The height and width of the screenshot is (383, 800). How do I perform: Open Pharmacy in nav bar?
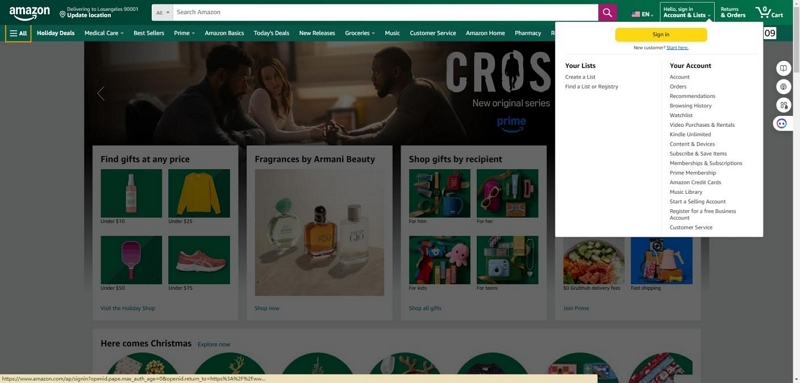coord(528,33)
